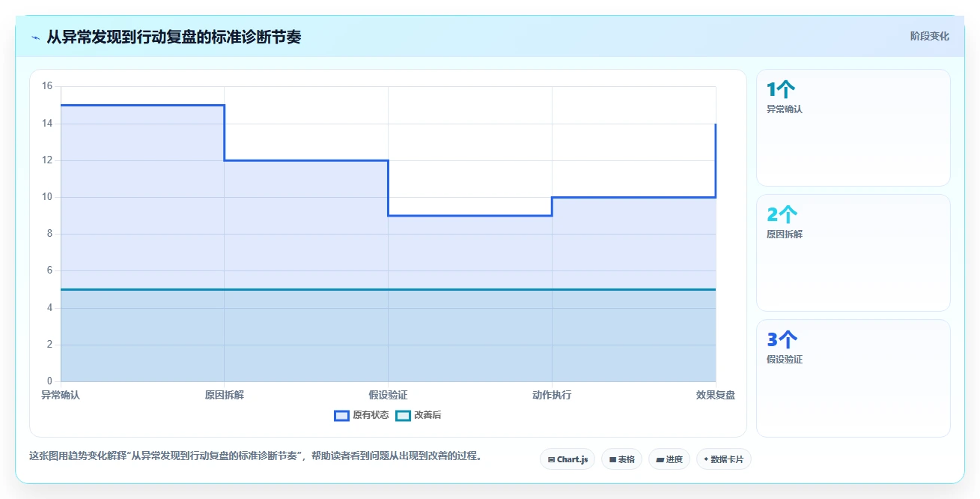This screenshot has width=980, height=499.
Task: Click the 进度 tag pill
Action: [x=669, y=459]
